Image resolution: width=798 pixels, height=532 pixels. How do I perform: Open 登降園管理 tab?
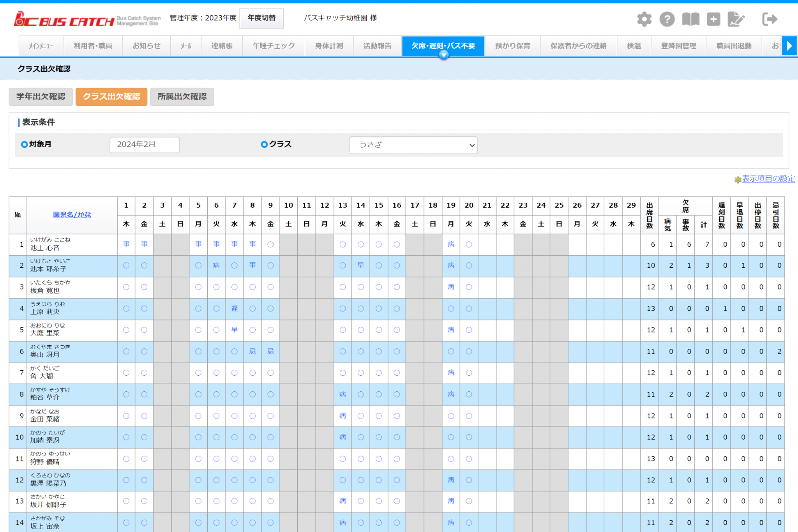679,46
